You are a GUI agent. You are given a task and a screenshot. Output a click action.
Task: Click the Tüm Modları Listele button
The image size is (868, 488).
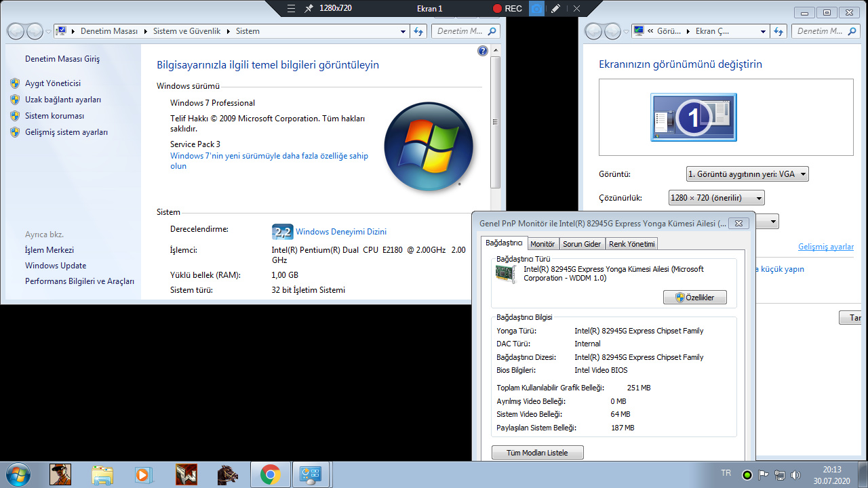point(537,453)
